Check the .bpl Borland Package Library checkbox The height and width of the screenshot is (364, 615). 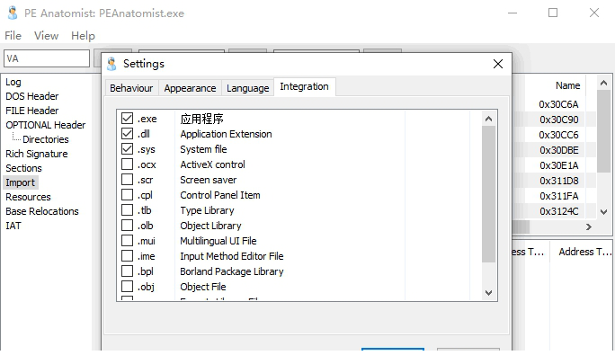[127, 271]
